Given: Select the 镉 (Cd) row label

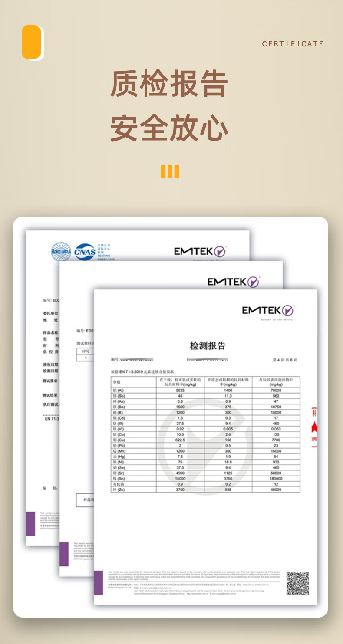Looking at the screenshot, I should click(119, 418).
